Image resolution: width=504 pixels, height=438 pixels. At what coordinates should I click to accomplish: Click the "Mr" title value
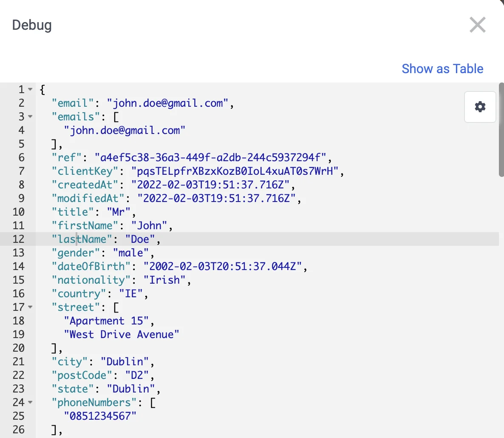tap(119, 212)
